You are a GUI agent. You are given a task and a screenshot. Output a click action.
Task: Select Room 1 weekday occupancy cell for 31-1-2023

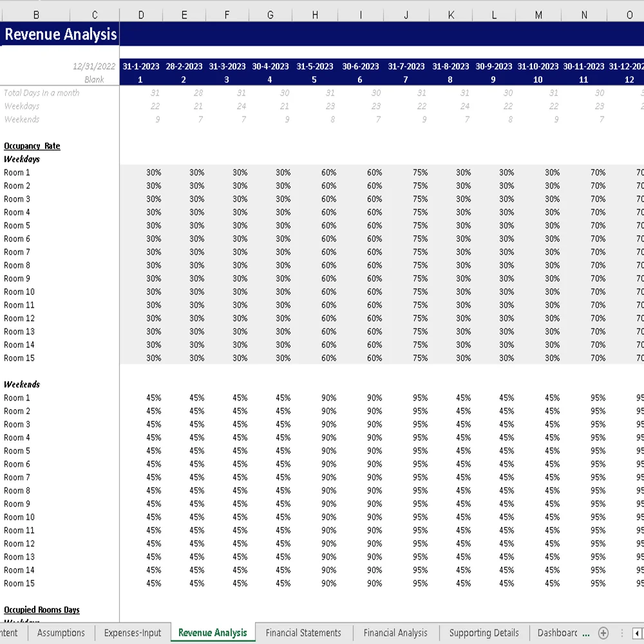pyautogui.click(x=140, y=172)
